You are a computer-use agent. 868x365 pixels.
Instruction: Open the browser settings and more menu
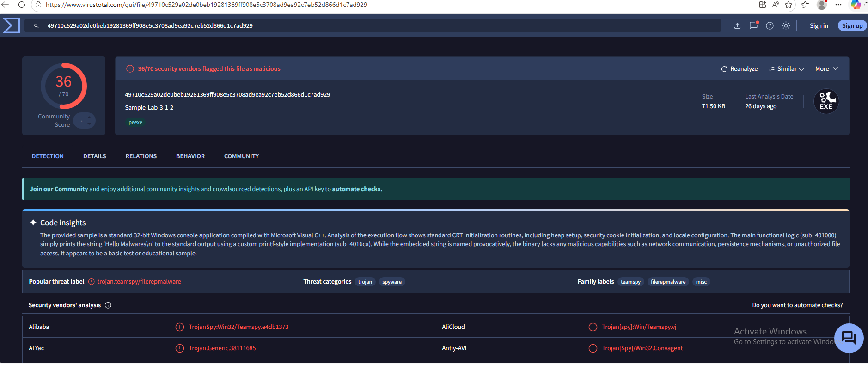838,5
